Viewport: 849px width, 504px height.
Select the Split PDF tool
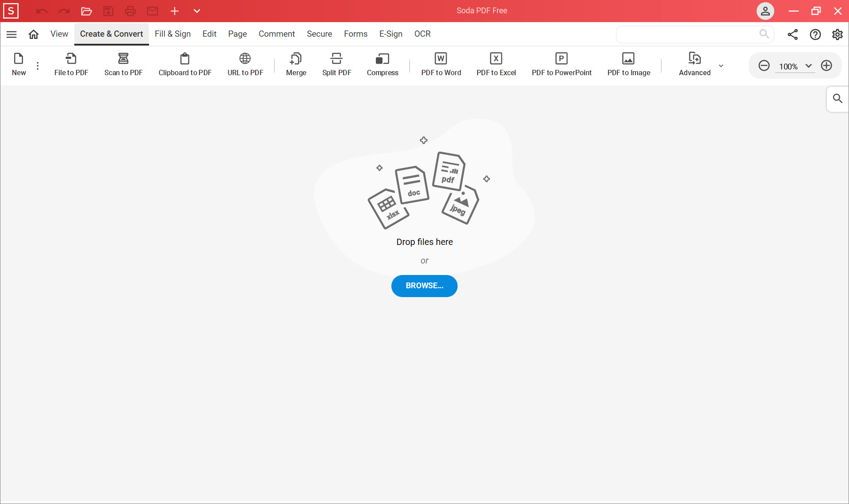coord(337,65)
